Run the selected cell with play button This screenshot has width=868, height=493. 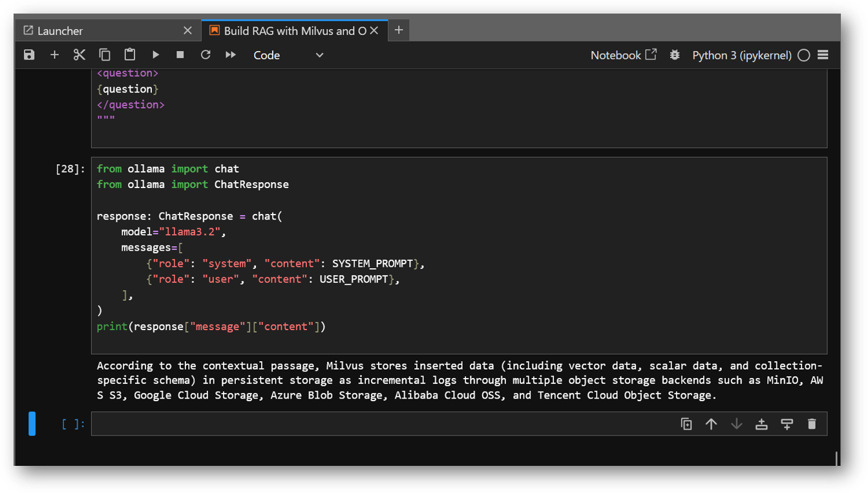155,55
